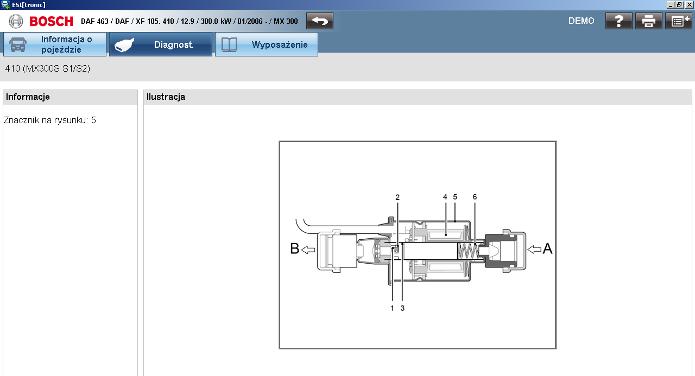This screenshot has height=376, width=695.
Task: Click the application icon in the title bar
Action: 5,4
